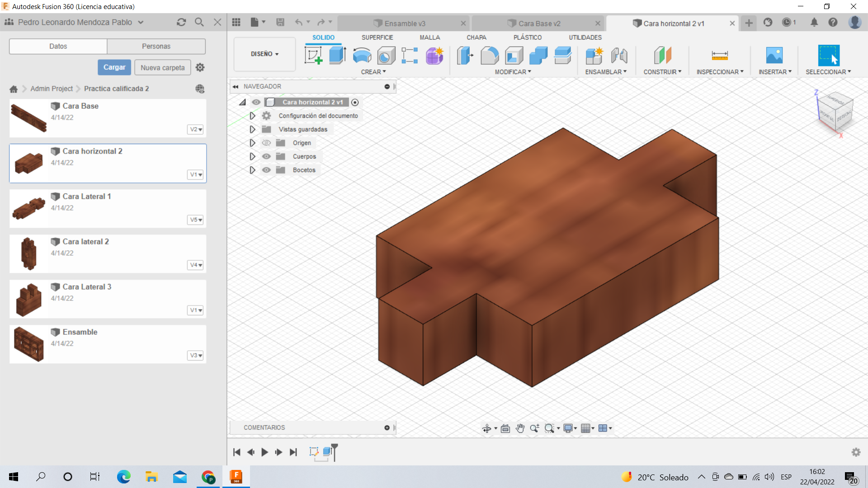
Task: Open the DISEÑO workspace dropdown
Action: pos(264,54)
